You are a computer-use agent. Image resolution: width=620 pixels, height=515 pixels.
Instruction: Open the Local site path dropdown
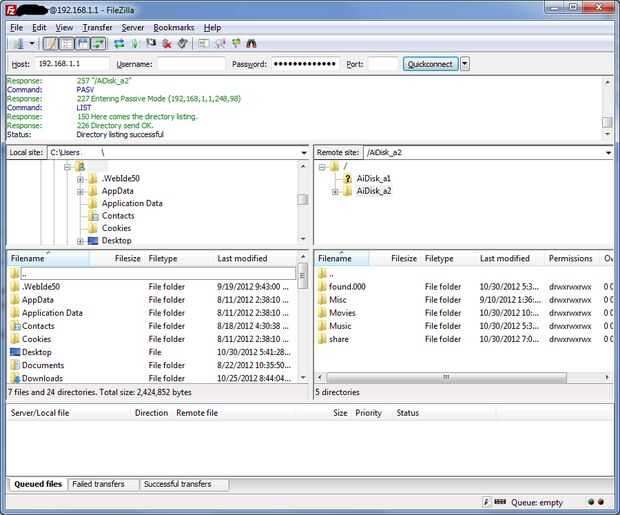point(304,153)
